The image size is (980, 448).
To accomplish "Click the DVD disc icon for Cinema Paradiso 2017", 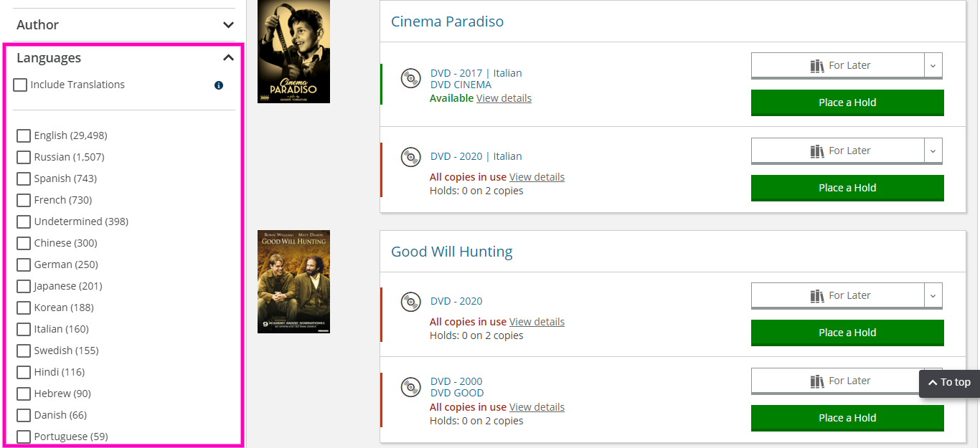I will [410, 77].
